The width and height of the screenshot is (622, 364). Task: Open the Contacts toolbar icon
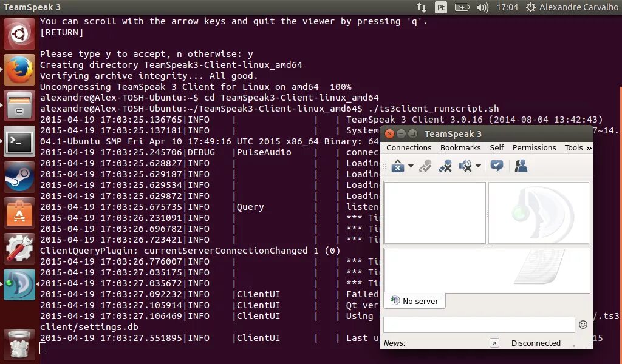(521, 166)
